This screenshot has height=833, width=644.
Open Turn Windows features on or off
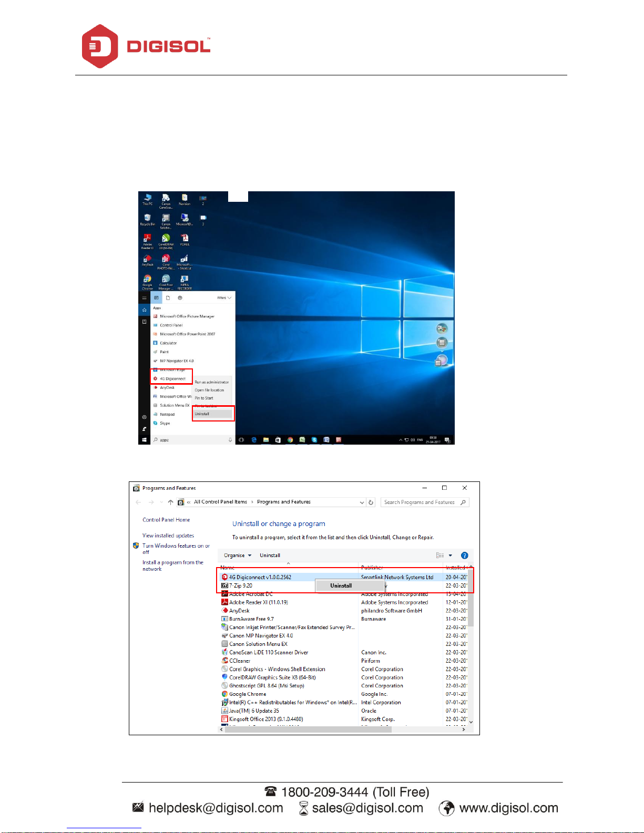[176, 549]
